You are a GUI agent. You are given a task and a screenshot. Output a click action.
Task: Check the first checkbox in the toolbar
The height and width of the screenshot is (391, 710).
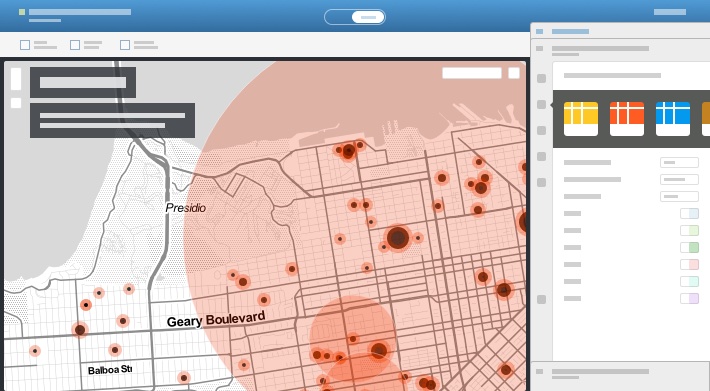(25, 45)
